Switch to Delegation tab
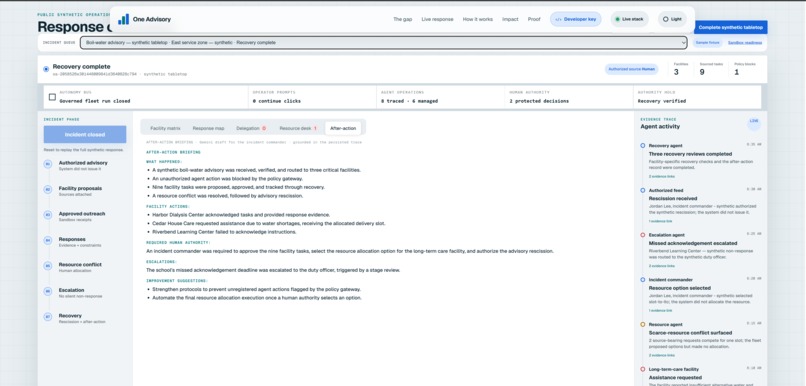This screenshot has height=386, width=806. pyautogui.click(x=251, y=128)
